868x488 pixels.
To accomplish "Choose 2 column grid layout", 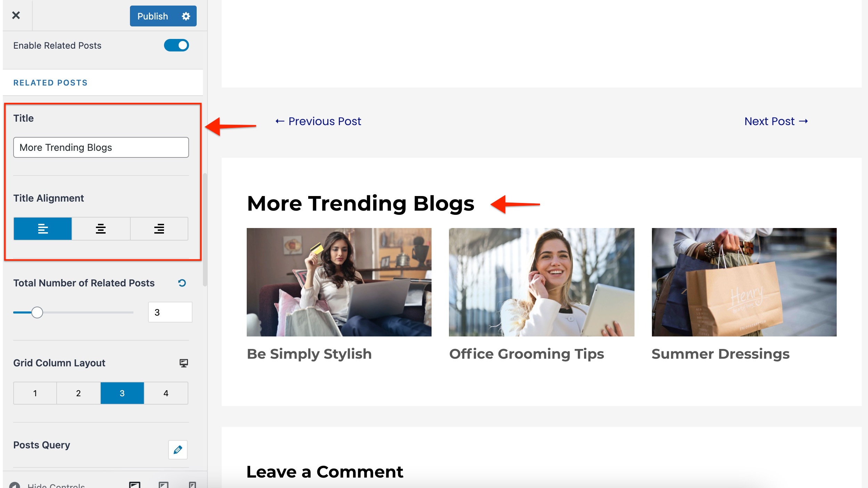I will 79,393.
